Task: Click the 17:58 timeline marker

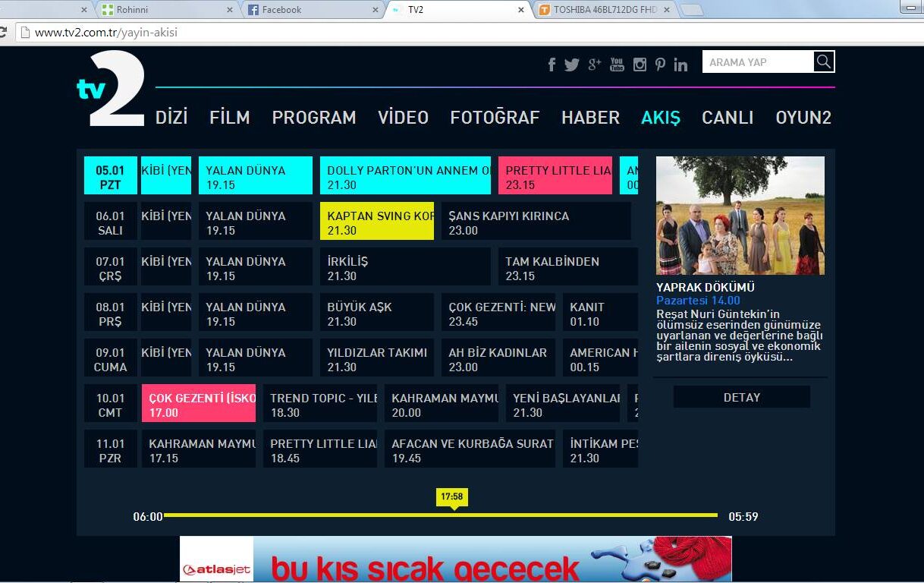Action: 451,497
